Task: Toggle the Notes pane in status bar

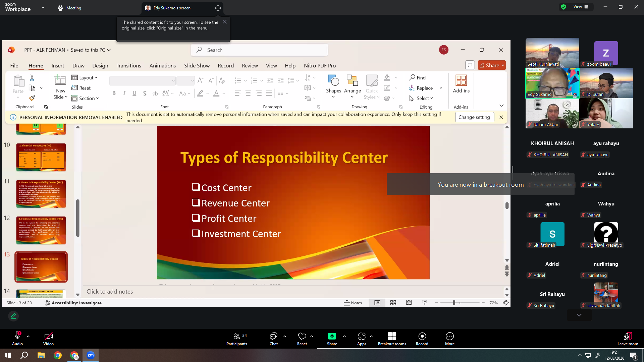Action: point(353,303)
